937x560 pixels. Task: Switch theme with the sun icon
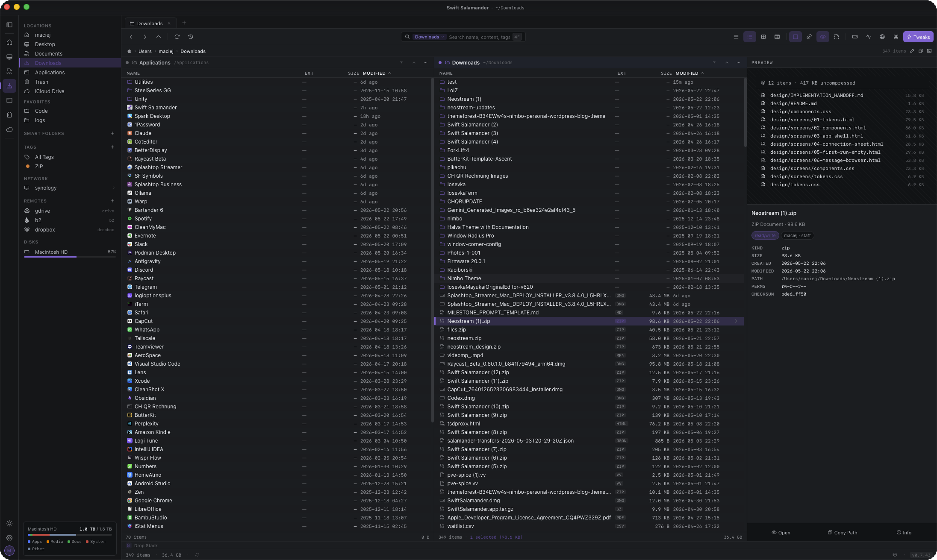coord(9,523)
